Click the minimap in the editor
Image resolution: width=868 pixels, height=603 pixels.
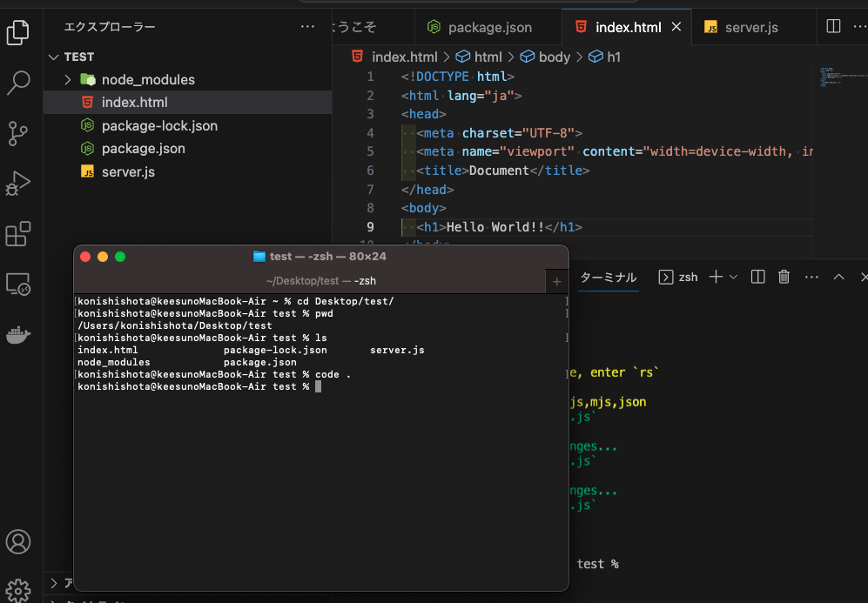coord(840,77)
